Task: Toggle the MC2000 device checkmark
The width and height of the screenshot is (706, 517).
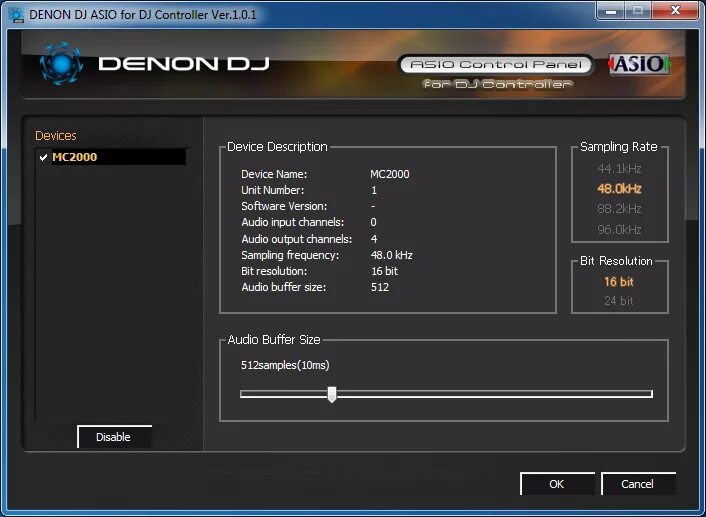Action: point(44,157)
